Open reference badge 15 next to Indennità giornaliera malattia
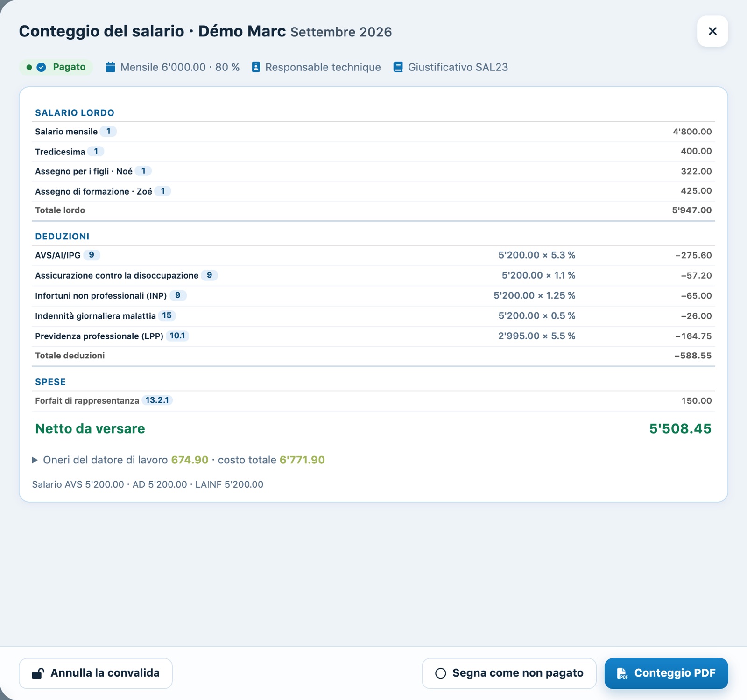The width and height of the screenshot is (747, 700). pyautogui.click(x=167, y=315)
